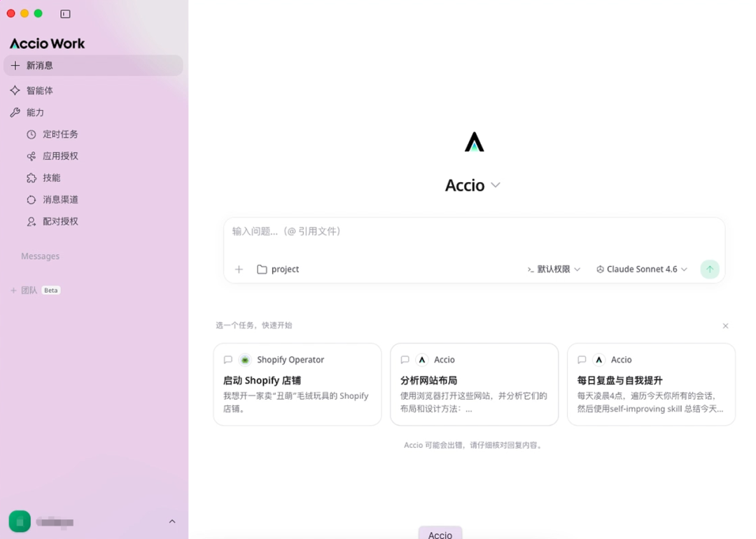The width and height of the screenshot is (756, 539).
Task: Collapse the user account panel at bottom left
Action: coord(172,521)
